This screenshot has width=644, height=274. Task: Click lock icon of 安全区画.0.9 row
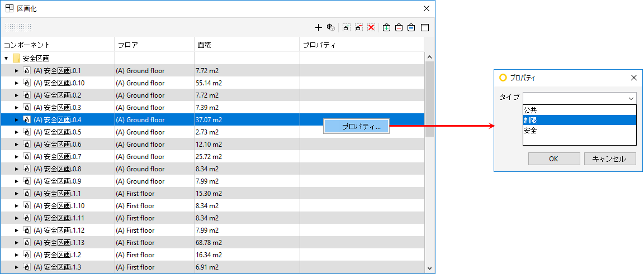[27, 181]
